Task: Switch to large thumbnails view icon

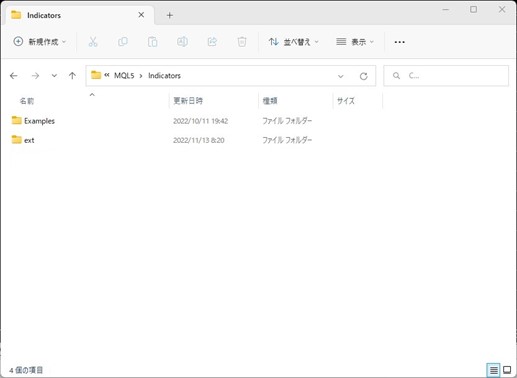Action: [x=507, y=370]
